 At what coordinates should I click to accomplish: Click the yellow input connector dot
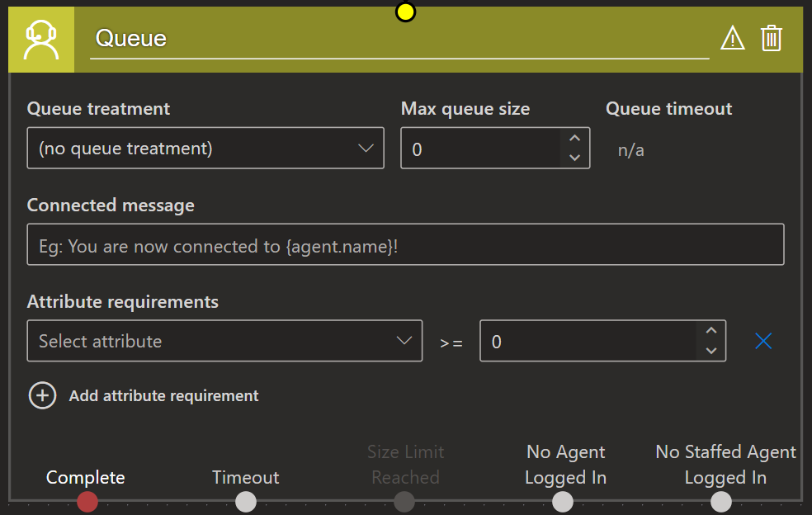coord(405,12)
